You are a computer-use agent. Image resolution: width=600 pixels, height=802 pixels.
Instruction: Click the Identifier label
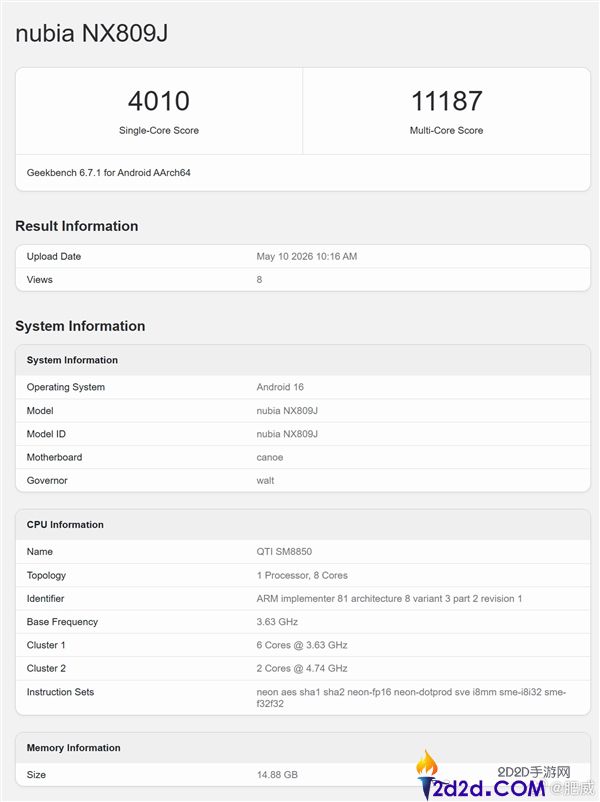pos(46,599)
